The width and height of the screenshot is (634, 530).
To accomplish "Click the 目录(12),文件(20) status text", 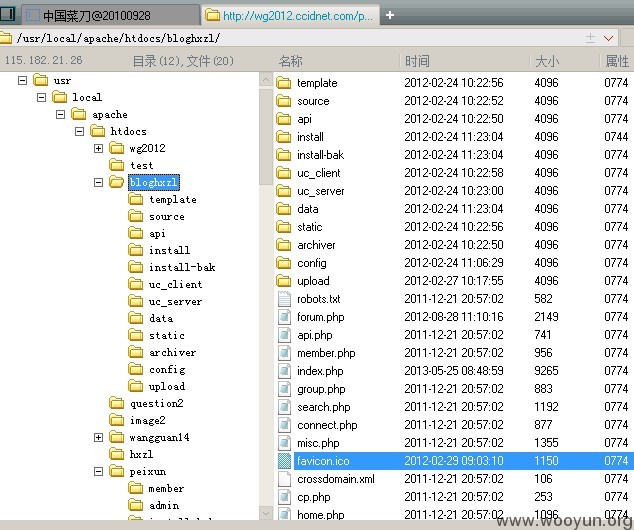I will [183, 61].
